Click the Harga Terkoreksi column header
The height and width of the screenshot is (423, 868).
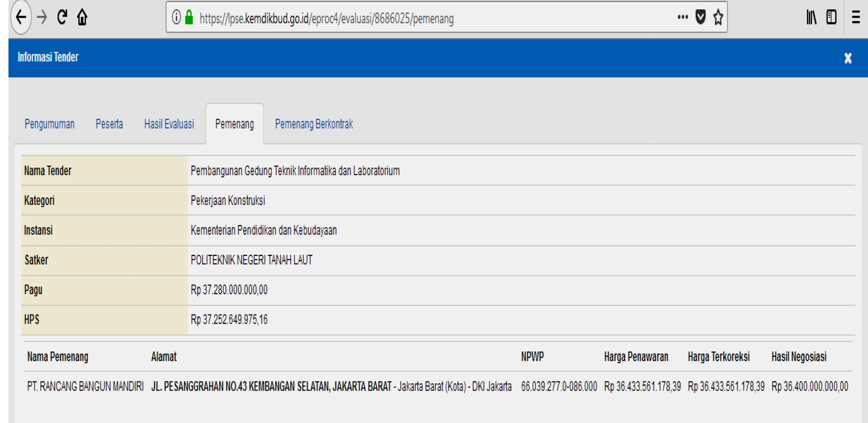719,357
